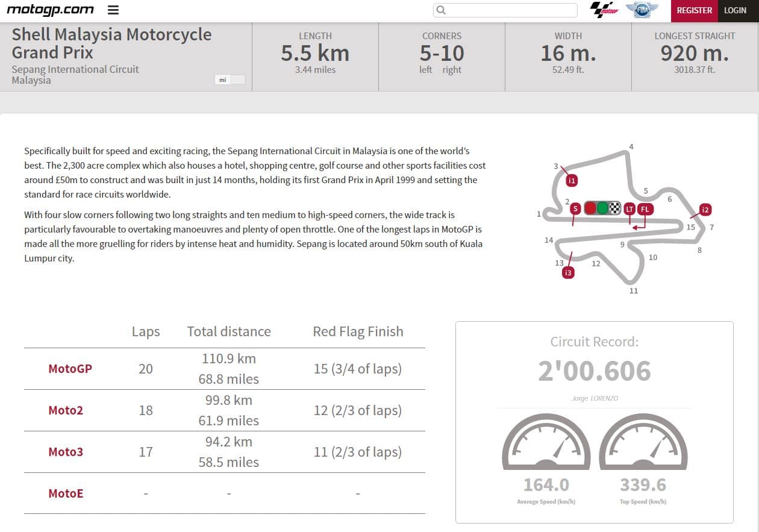759x532 pixels.
Task: Click the Laps column header
Action: (x=146, y=331)
